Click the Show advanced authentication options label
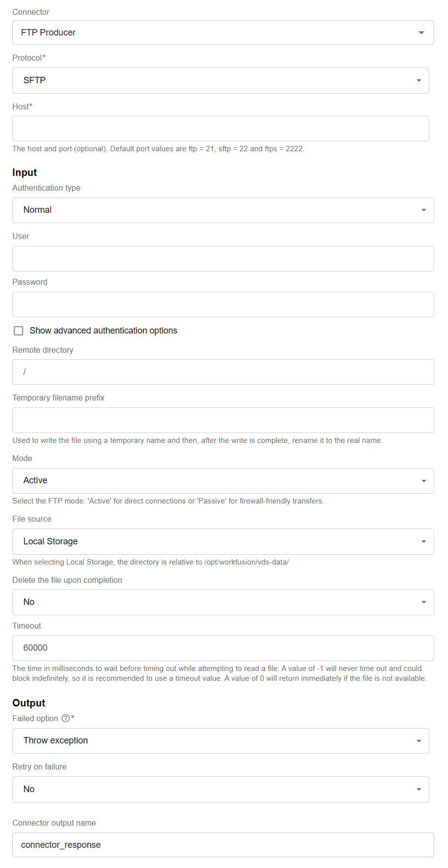The width and height of the screenshot is (448, 868). click(103, 331)
